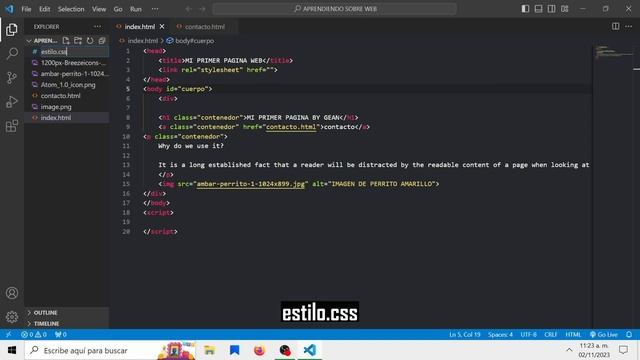Open the Customize Layout icon
Viewport: 640px width, 360px height.
564,9
